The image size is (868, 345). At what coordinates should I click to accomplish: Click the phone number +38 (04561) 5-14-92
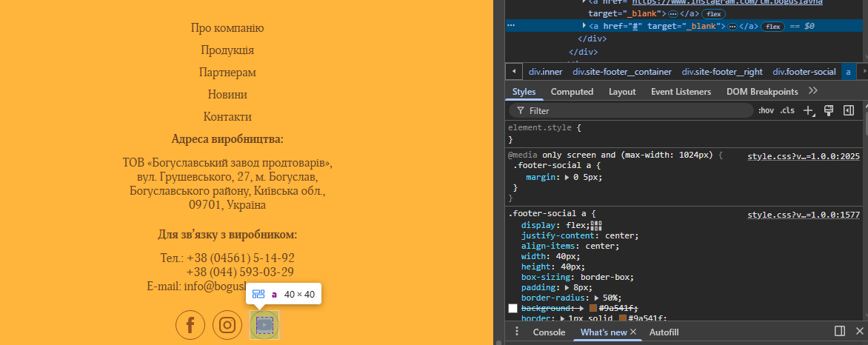(x=240, y=258)
